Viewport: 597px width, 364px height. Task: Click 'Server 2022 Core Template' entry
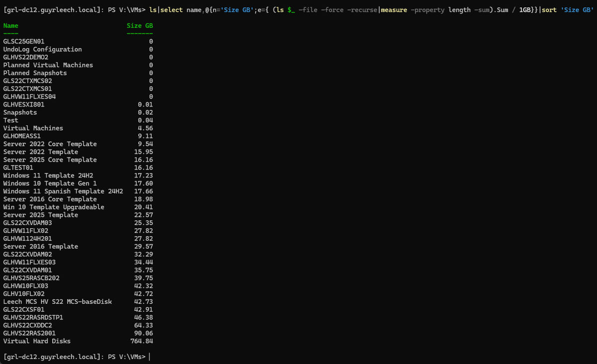(50, 144)
